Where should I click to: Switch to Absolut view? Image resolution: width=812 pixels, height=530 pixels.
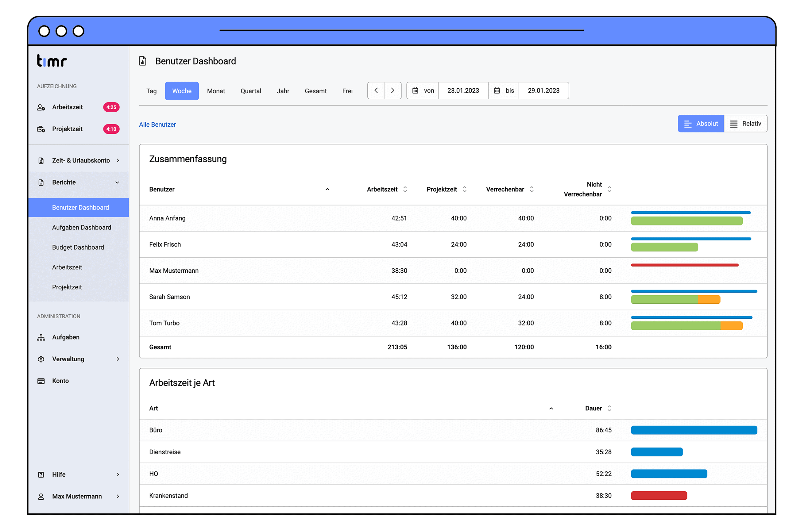(x=701, y=124)
